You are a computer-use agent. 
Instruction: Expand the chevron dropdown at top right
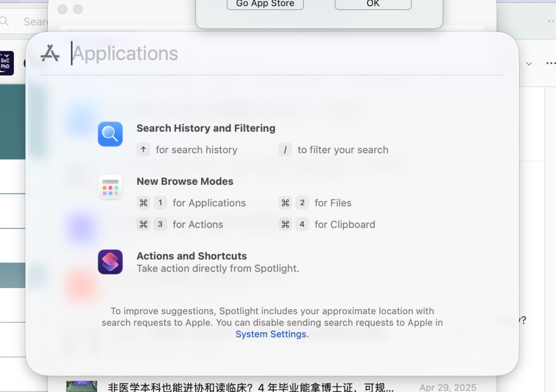(529, 64)
